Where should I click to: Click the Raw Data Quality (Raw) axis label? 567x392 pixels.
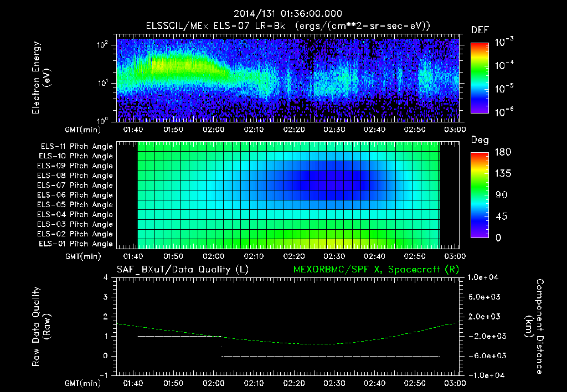(x=41, y=327)
